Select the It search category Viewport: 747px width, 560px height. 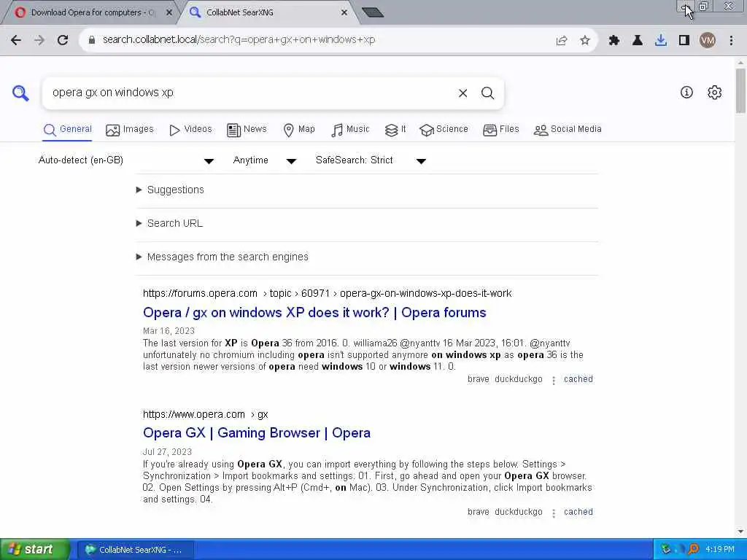pyautogui.click(x=395, y=130)
